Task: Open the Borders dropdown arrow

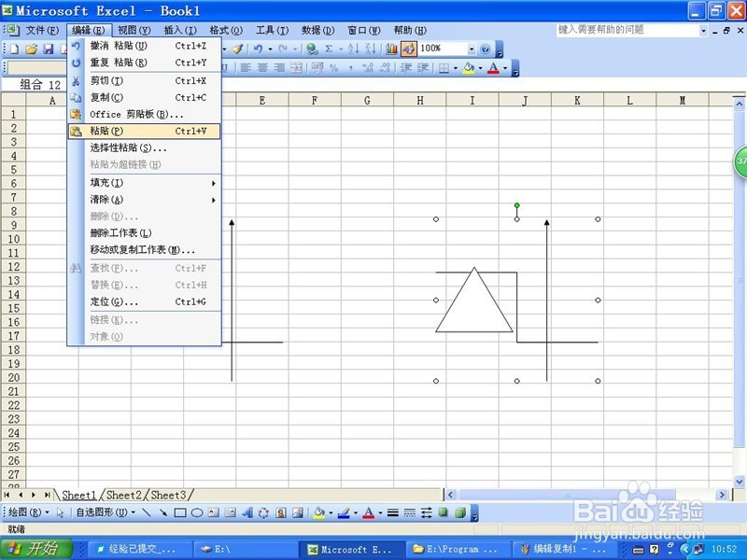Action: click(456, 68)
